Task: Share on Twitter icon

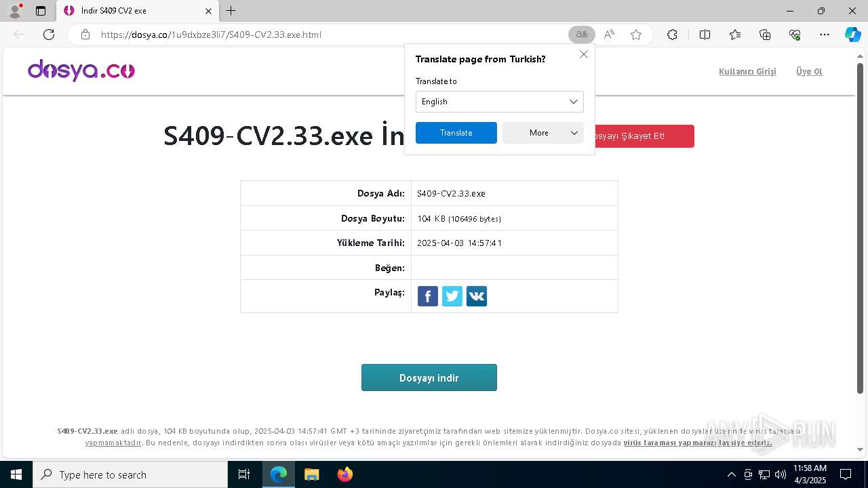Action: tap(452, 296)
